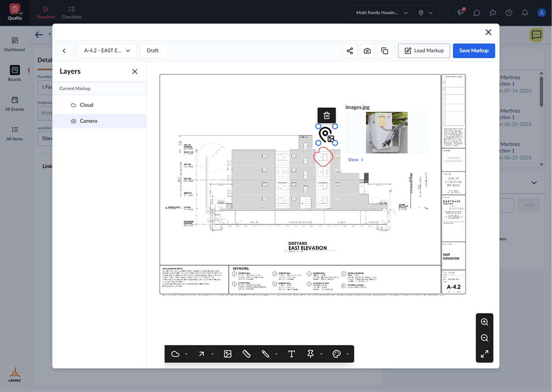Open the Punchlist tab
The height and width of the screenshot is (392, 552).
[46, 12]
